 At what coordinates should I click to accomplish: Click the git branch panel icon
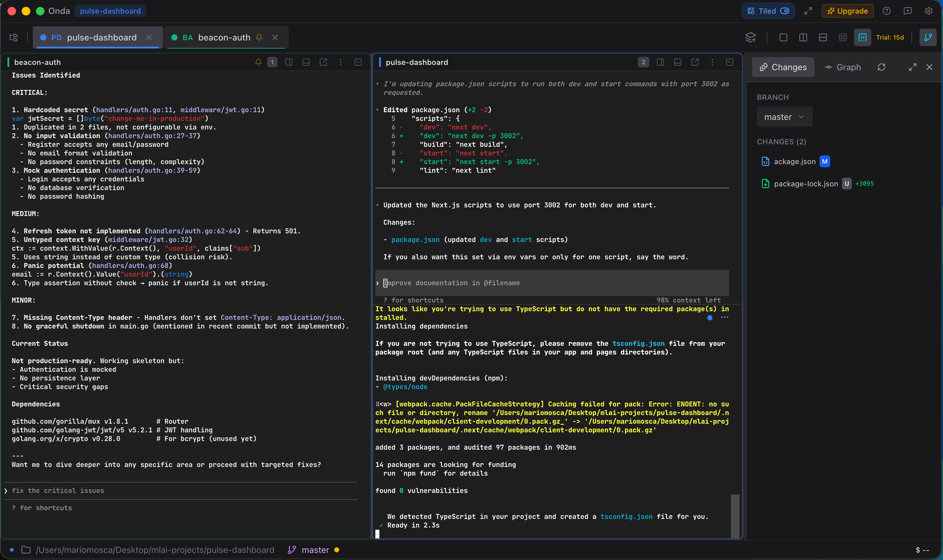[928, 37]
